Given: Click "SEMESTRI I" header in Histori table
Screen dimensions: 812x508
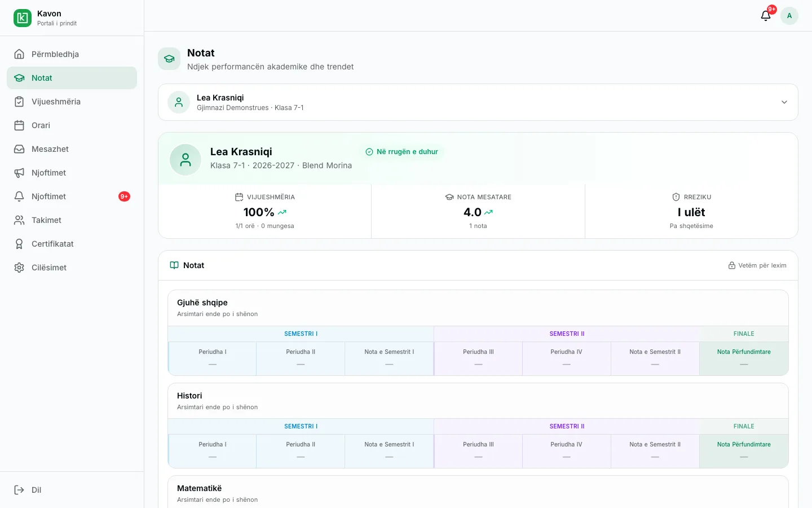Looking at the screenshot, I should [x=301, y=426].
